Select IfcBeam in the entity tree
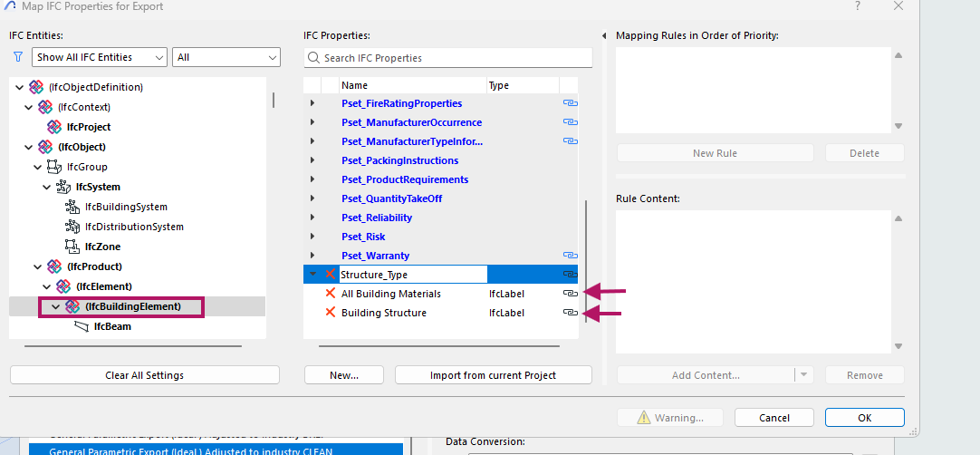 click(x=112, y=326)
